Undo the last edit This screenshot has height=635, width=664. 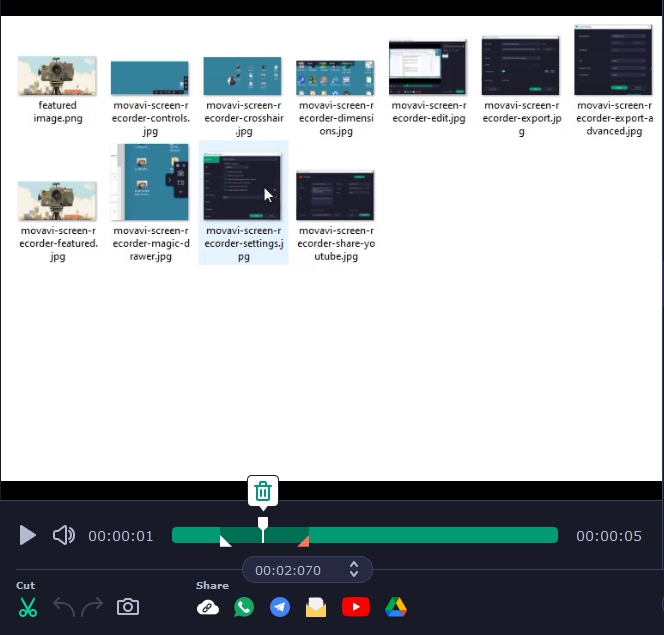pos(64,607)
